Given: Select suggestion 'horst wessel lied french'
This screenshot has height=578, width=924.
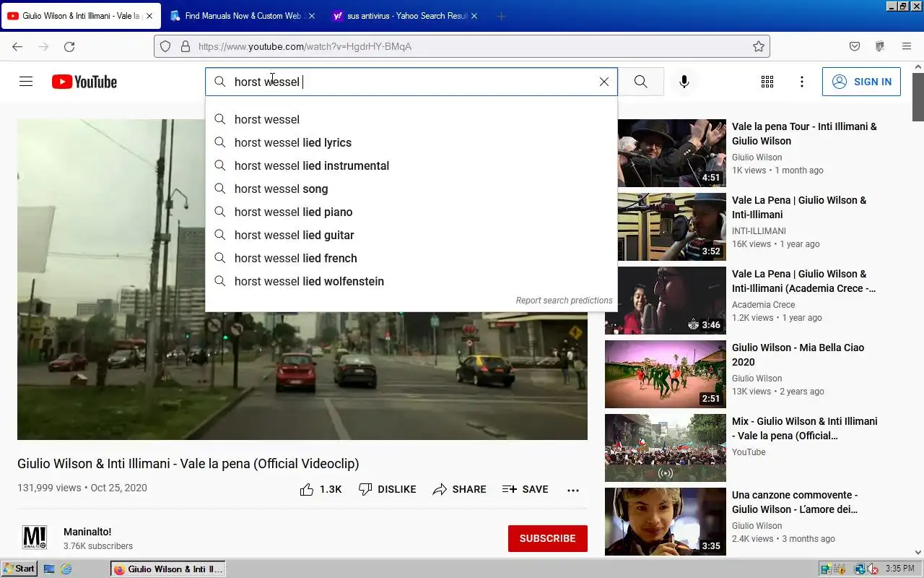Looking at the screenshot, I should (x=411, y=258).
